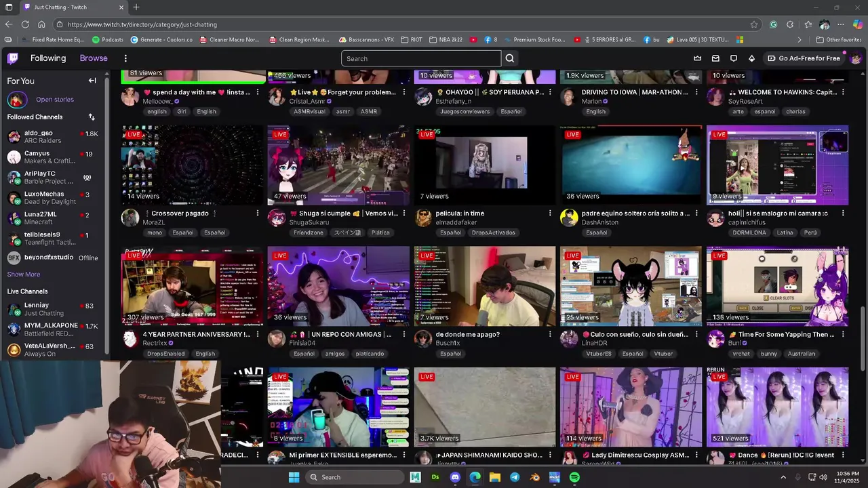Click MoraZL channel avatar
Screen dimensions: 868x488
130,218
